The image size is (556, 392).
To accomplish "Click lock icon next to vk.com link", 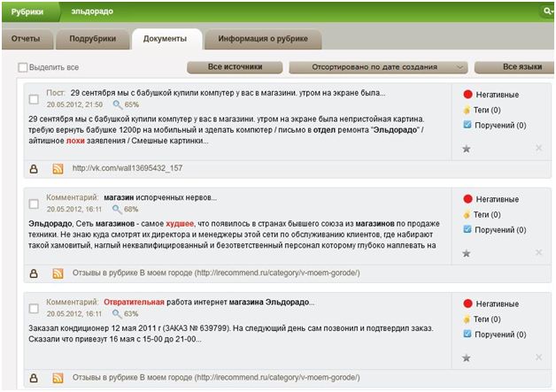I will click(x=34, y=169).
